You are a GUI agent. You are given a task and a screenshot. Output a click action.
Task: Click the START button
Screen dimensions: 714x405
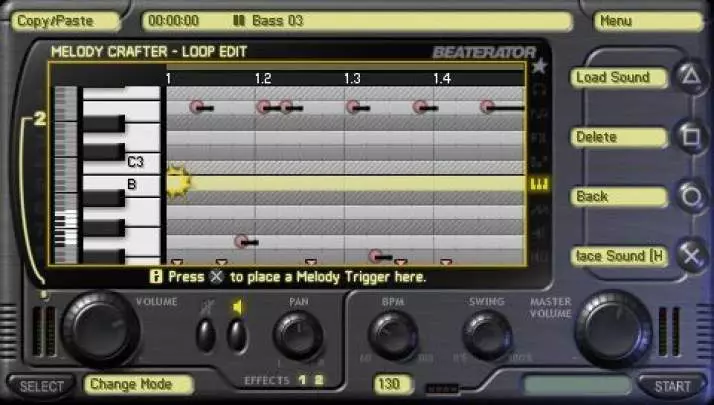672,386
